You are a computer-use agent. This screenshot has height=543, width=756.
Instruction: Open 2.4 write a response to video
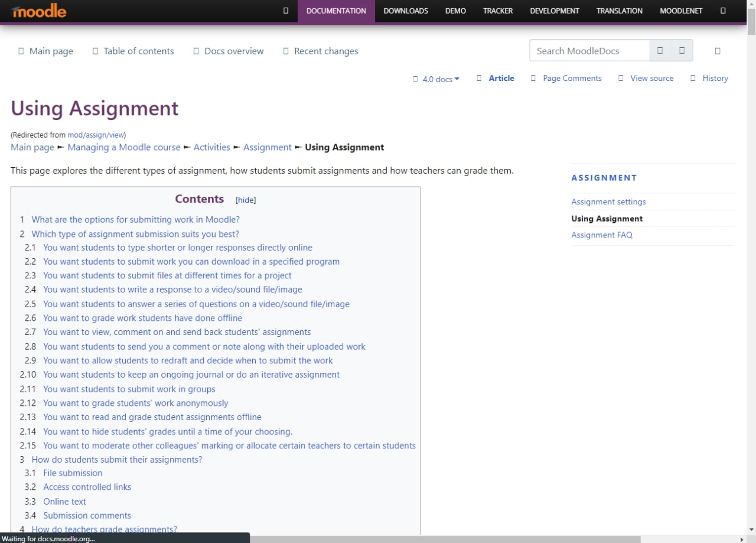pyautogui.click(x=172, y=290)
